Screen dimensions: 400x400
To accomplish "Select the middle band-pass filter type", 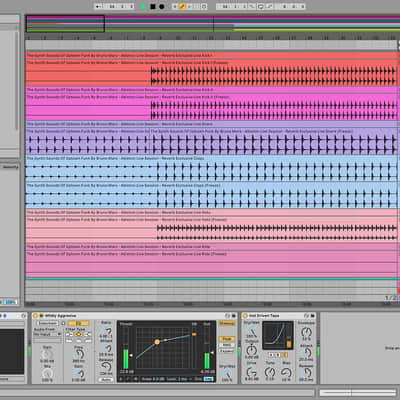I will coord(79,334).
